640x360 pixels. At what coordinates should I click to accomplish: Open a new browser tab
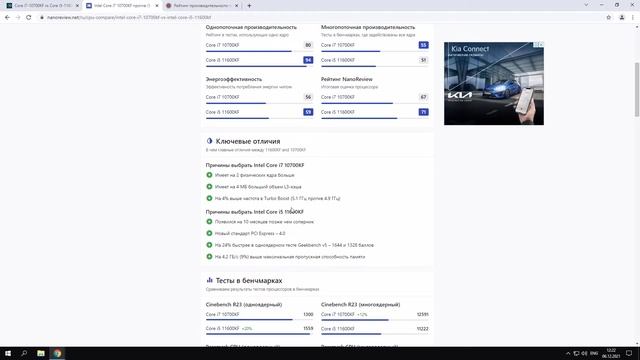pyautogui.click(x=249, y=6)
